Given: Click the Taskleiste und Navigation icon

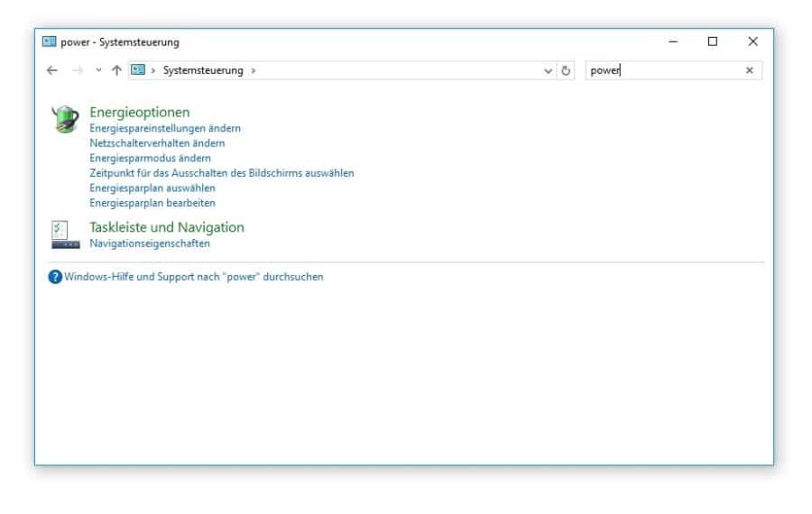Looking at the screenshot, I should [65, 234].
